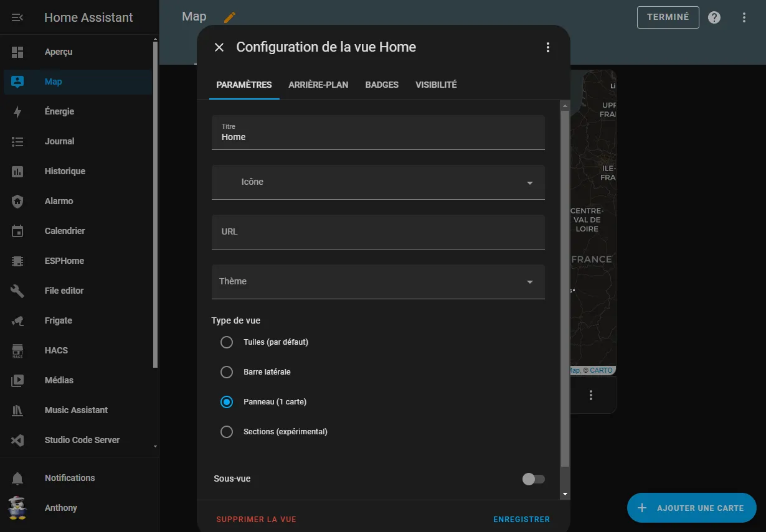Click the pencil icon next to Map title
Viewport: 766px width, 532px height.
click(229, 17)
